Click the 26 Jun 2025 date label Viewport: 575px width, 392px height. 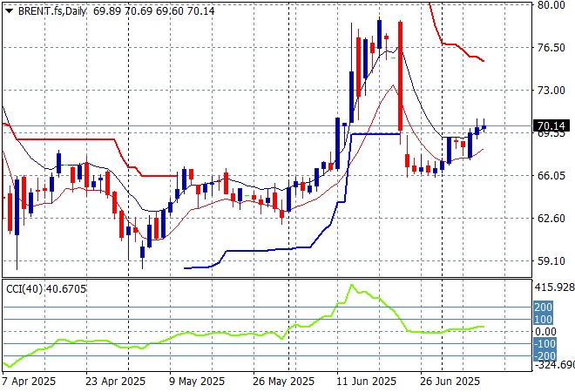449,382
